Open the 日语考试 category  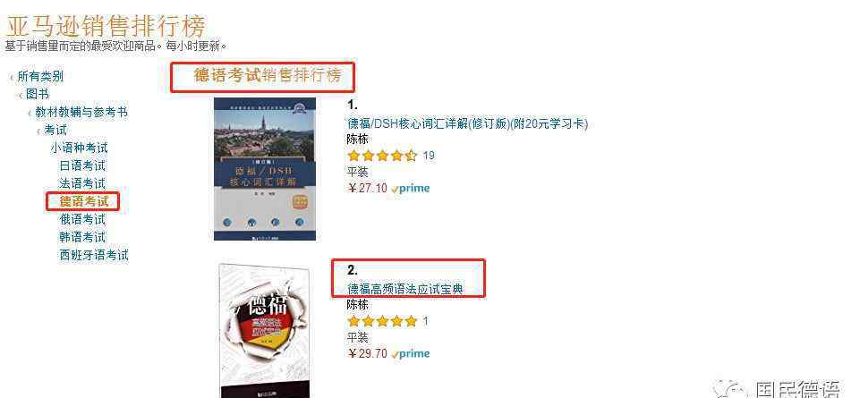click(82, 165)
